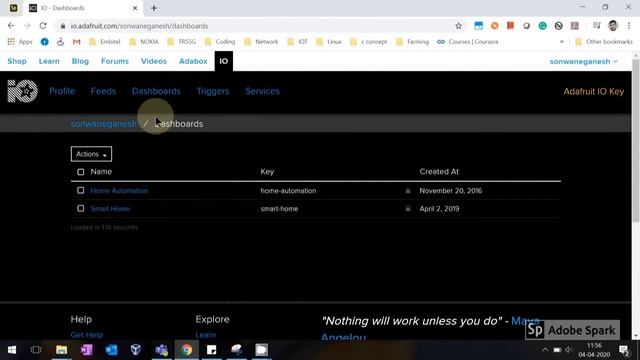Expand sonwaneganesh account dropdown
The height and width of the screenshot is (360, 640).
583,61
